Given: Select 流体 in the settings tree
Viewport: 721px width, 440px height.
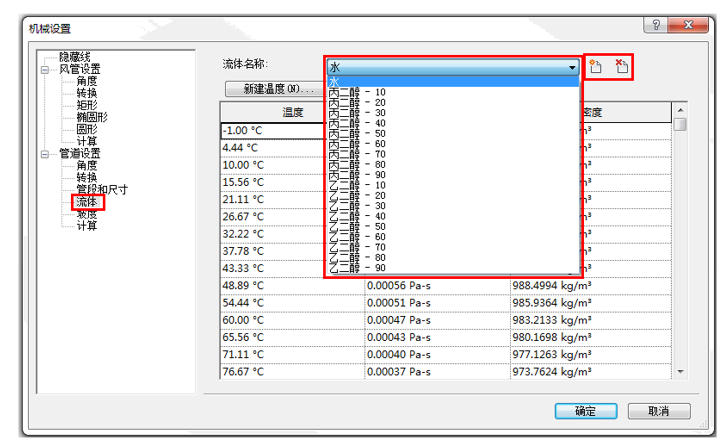Looking at the screenshot, I should (87, 202).
